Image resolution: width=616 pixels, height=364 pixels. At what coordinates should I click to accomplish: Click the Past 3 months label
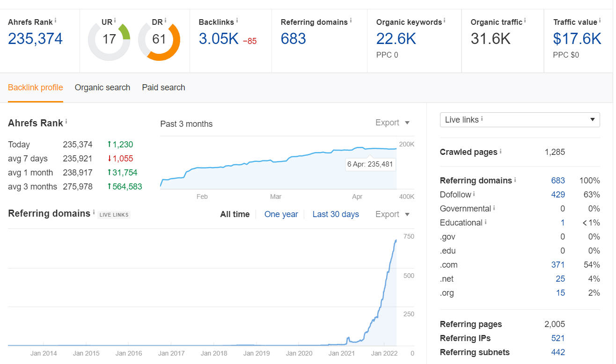186,124
